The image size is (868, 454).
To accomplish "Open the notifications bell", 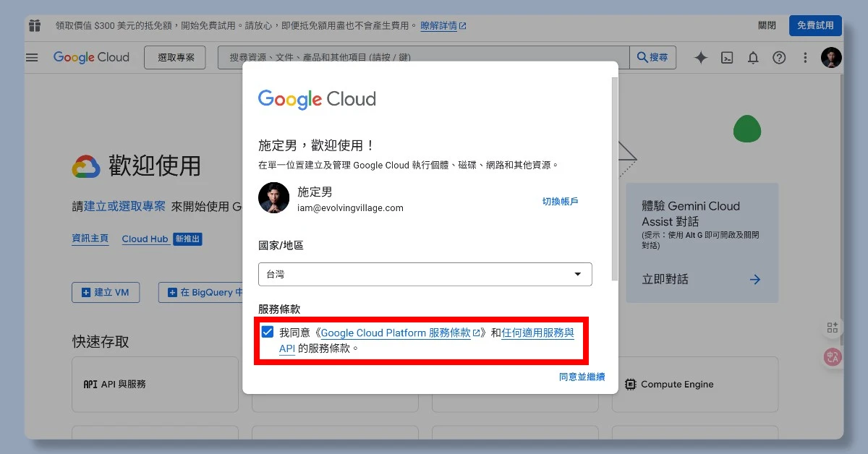I will (x=753, y=58).
